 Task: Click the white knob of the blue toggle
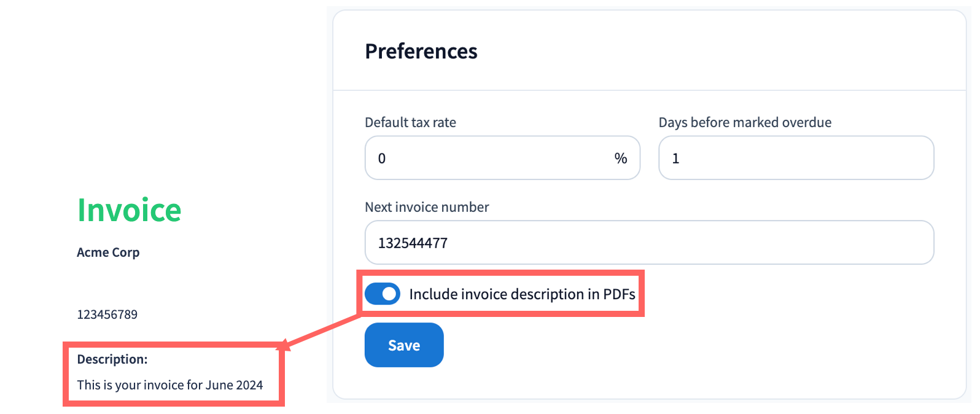pyautogui.click(x=389, y=294)
